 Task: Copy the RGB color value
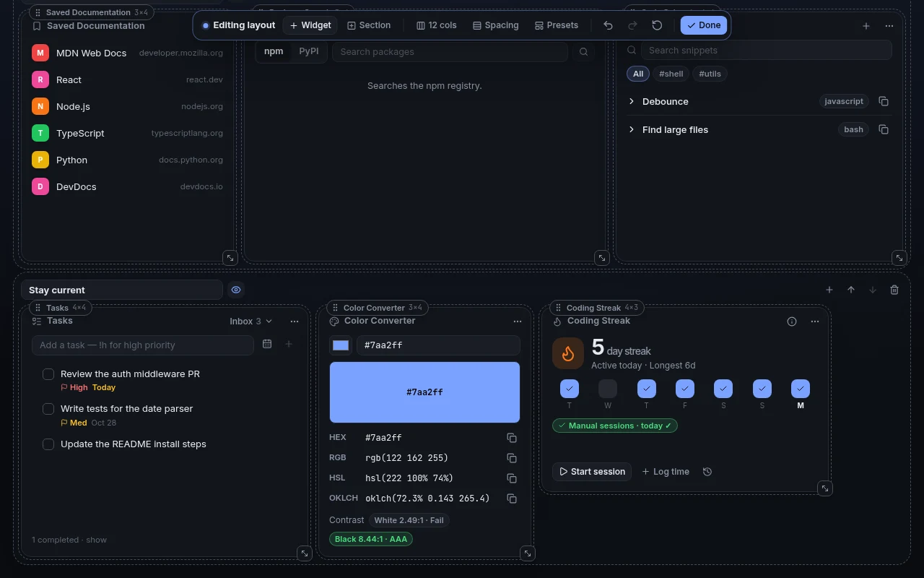pos(512,458)
